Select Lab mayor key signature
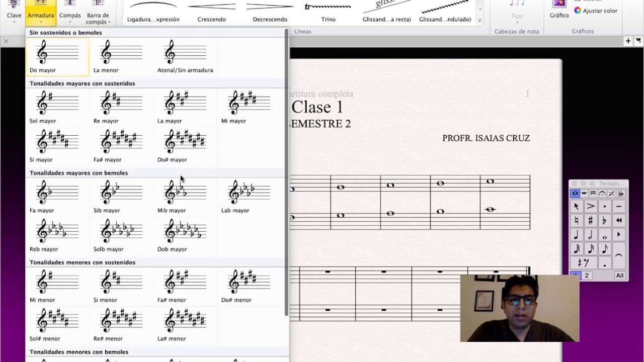The image size is (644, 362). pos(249,197)
